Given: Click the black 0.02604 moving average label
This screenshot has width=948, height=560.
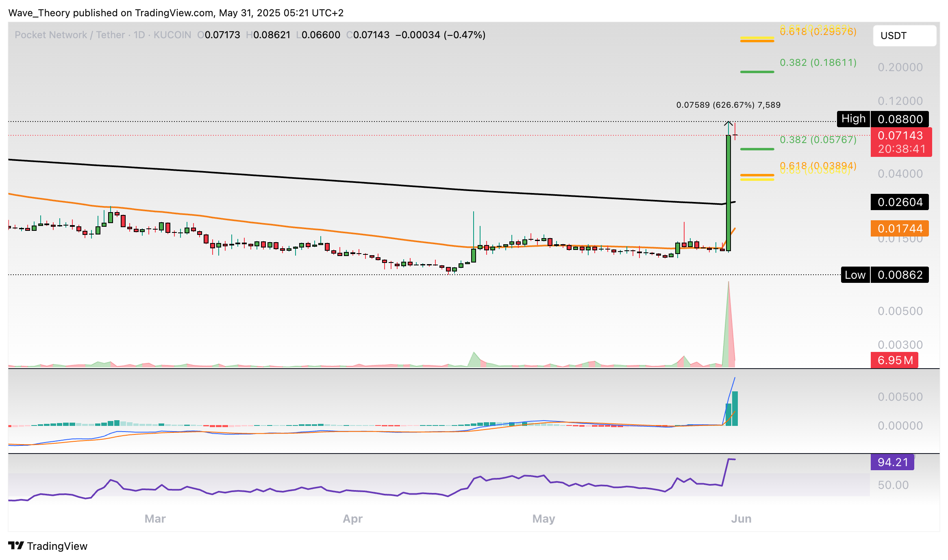Looking at the screenshot, I should (x=899, y=202).
